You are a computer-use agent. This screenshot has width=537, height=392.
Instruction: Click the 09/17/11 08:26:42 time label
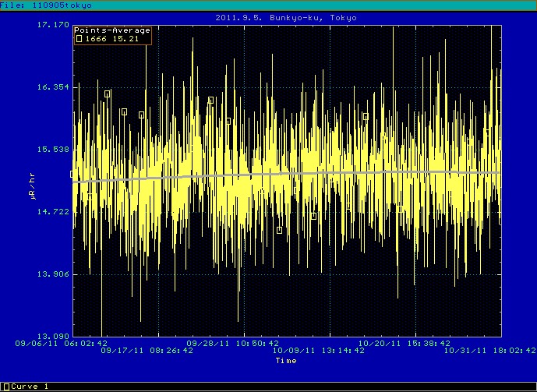click(x=147, y=351)
